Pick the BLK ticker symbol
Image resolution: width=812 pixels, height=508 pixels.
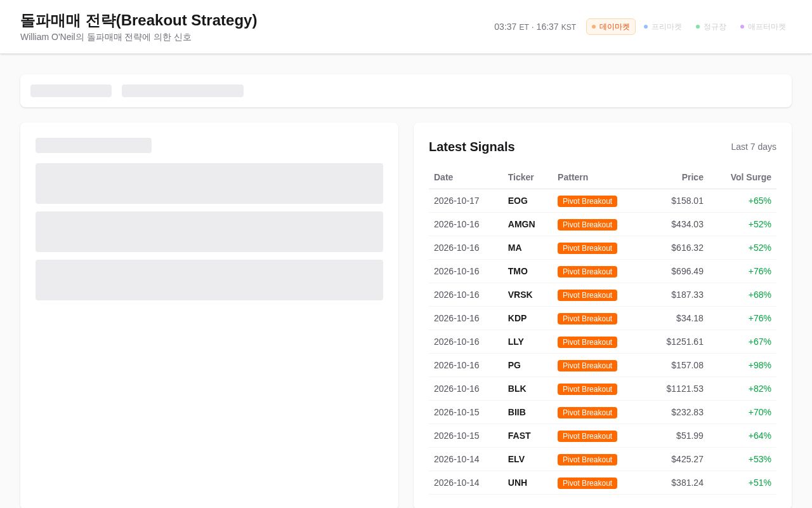coord(517,389)
